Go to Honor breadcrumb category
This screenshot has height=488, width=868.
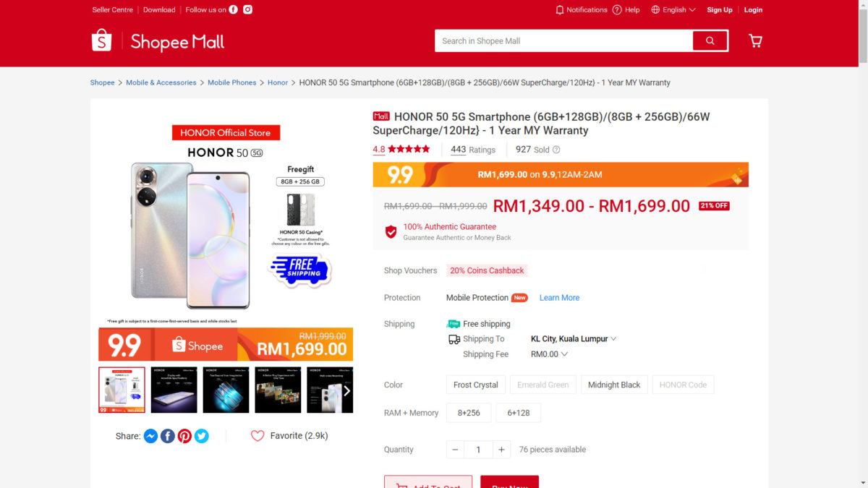(x=278, y=82)
